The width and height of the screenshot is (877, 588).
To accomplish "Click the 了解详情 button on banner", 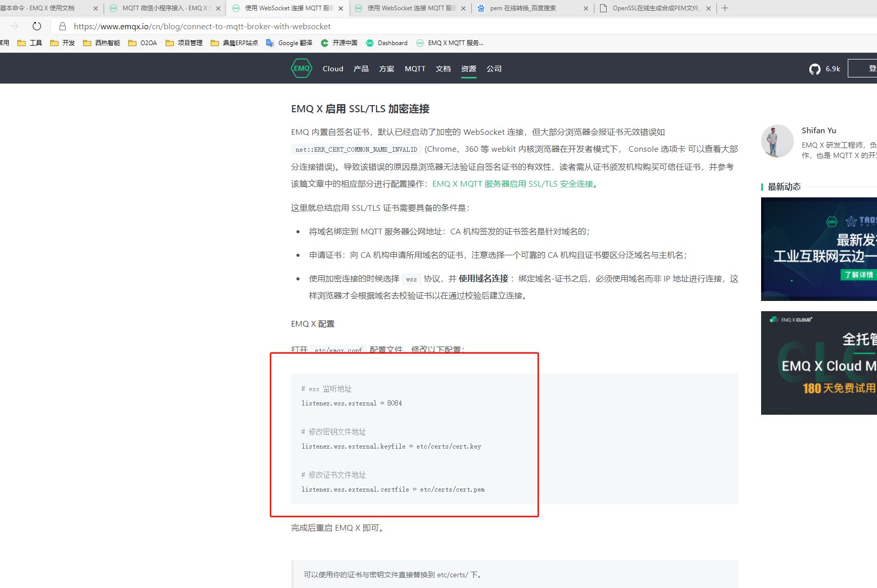I will click(x=859, y=275).
